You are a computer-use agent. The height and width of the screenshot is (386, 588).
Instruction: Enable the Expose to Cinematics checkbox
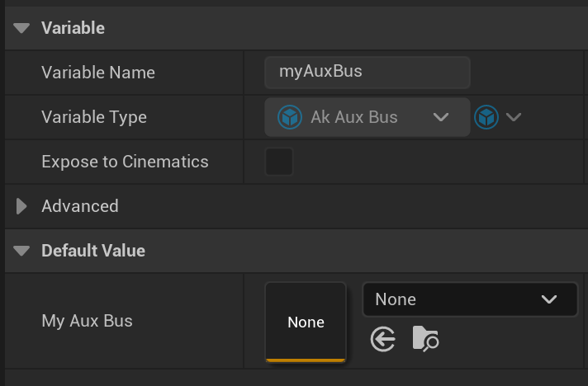coord(279,162)
